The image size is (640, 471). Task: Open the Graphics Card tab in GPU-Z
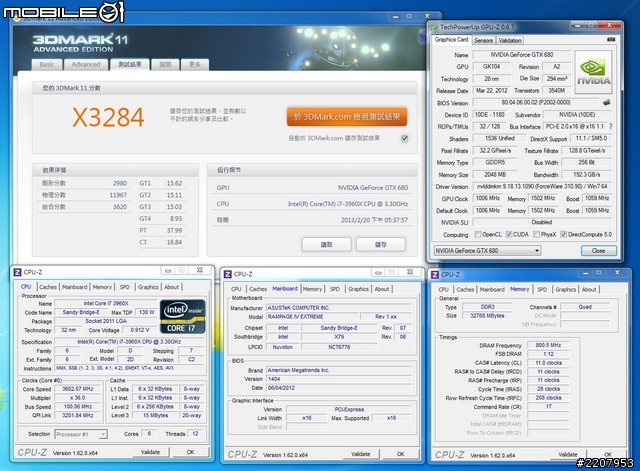pos(451,40)
